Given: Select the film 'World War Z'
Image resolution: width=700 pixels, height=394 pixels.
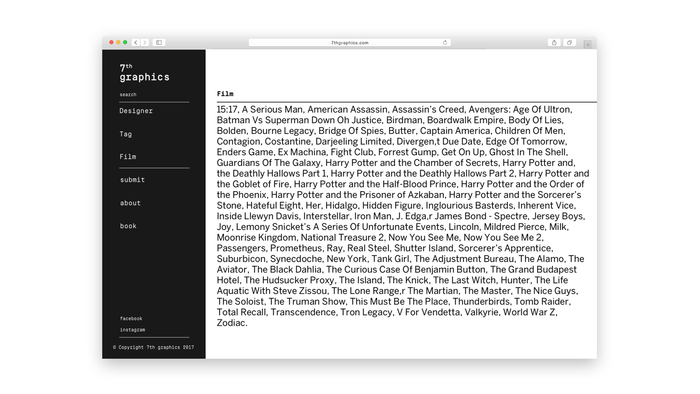Looking at the screenshot, I should [x=529, y=313].
